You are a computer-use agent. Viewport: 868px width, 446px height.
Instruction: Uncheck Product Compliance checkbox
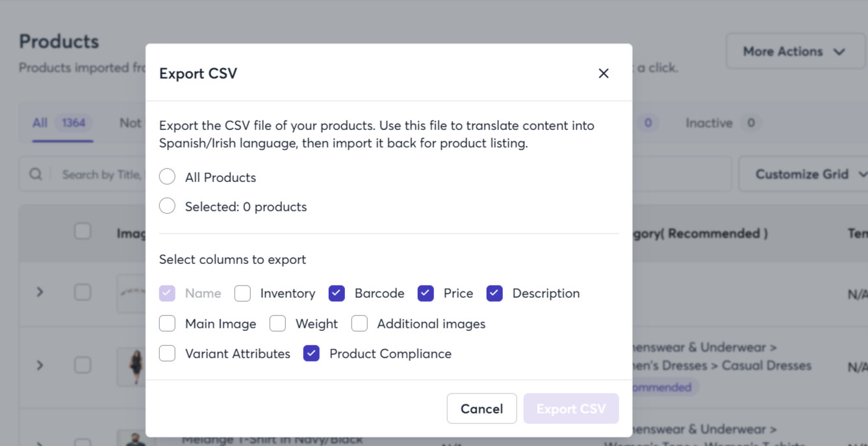[x=311, y=353]
